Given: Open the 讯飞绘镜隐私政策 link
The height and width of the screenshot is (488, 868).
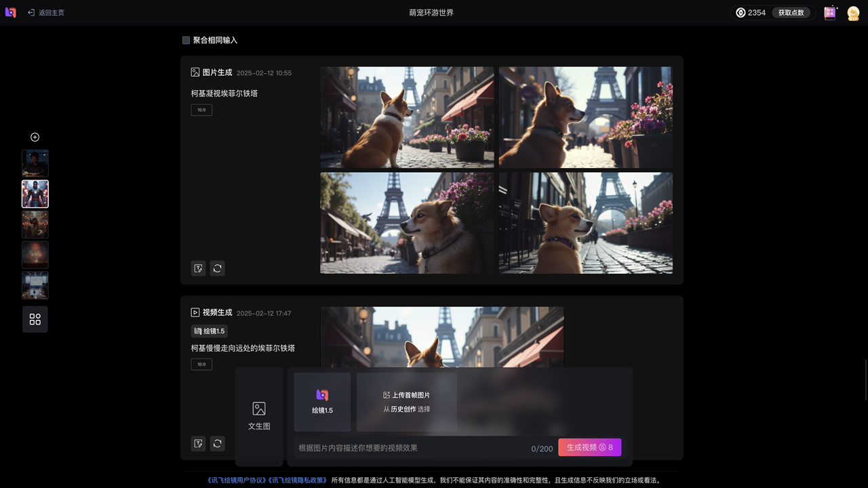Looking at the screenshot, I should (298, 481).
